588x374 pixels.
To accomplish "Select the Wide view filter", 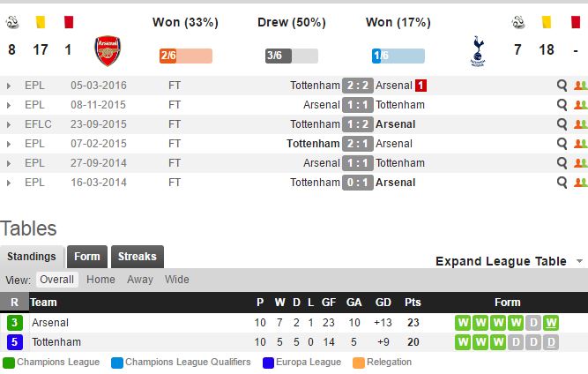I will pyautogui.click(x=176, y=280).
